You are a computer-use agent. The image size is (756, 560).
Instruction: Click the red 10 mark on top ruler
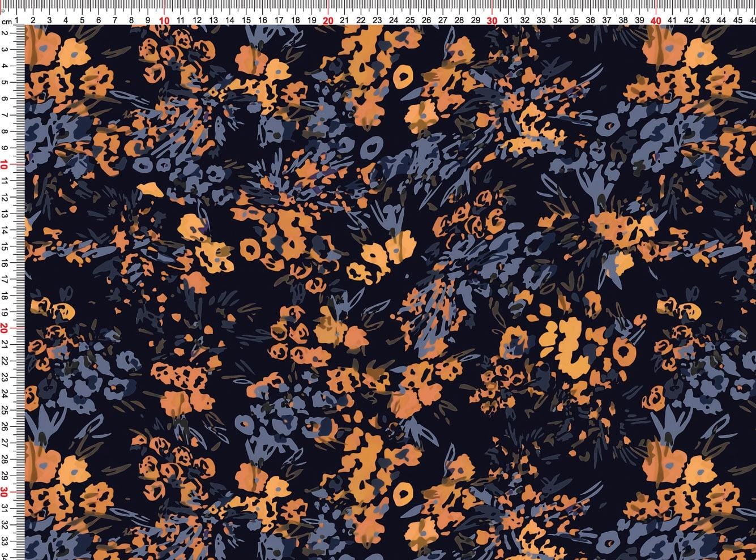click(164, 20)
